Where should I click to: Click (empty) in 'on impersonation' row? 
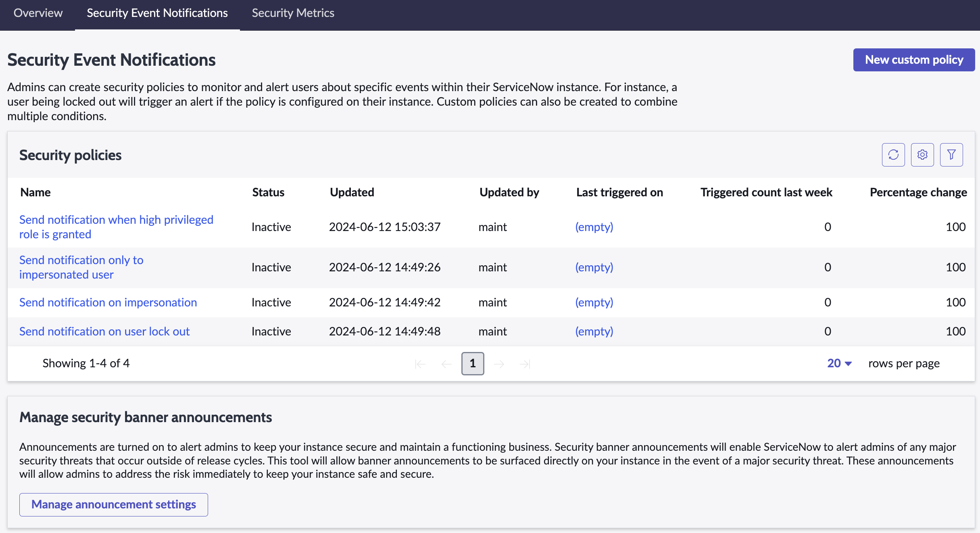point(594,302)
